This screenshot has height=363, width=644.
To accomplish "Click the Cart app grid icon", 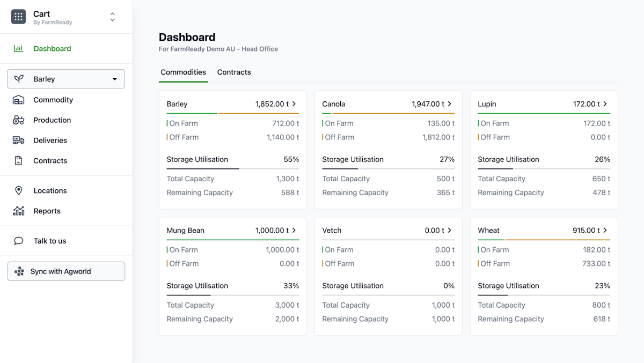I will click(18, 17).
